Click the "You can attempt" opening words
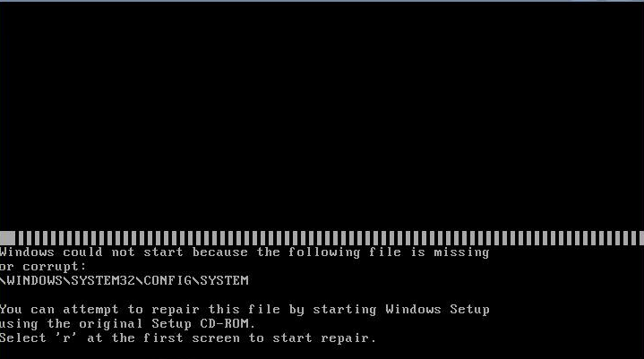Image resolution: width=644 pixels, height=359 pixels. 59,310
